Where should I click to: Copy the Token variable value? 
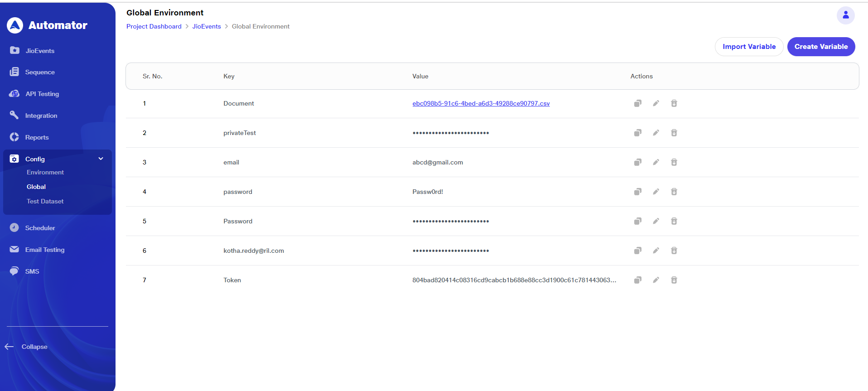coord(637,280)
